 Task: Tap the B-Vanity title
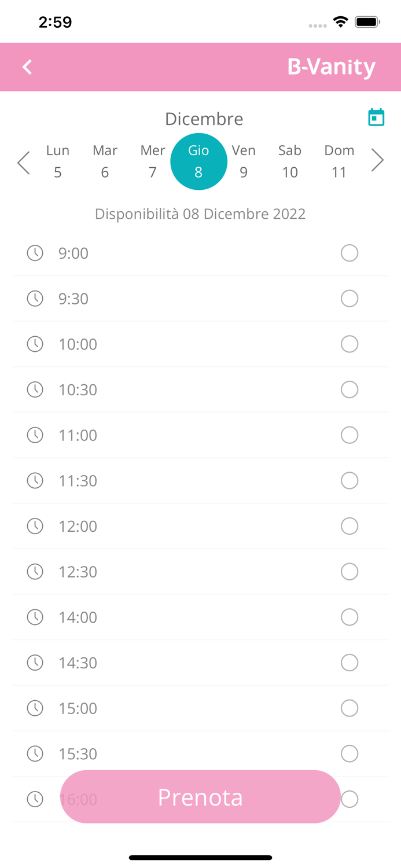331,67
